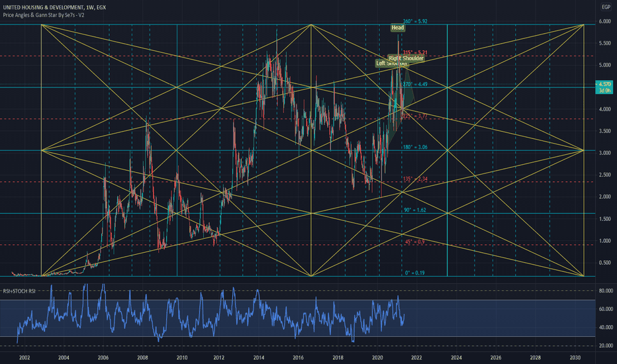Click 2020 on the time axis

(377, 357)
